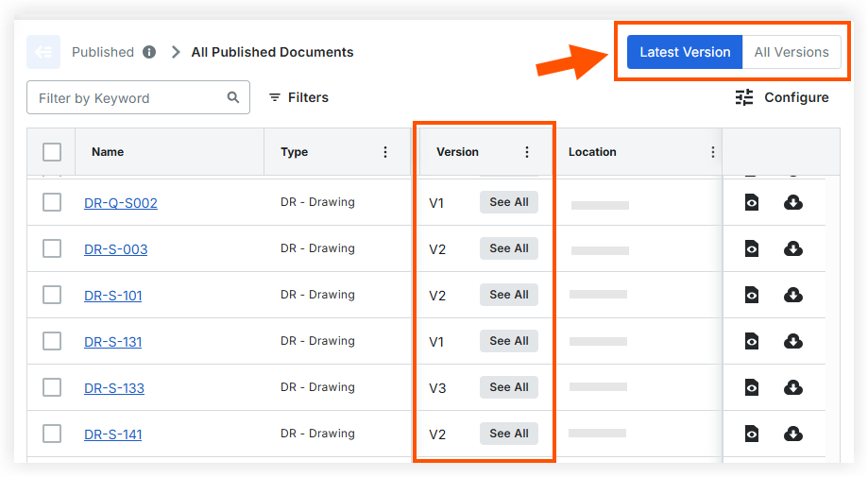The height and width of the screenshot is (477, 868).
Task: Click the search magnifier icon in filter box
Action: pos(233,97)
